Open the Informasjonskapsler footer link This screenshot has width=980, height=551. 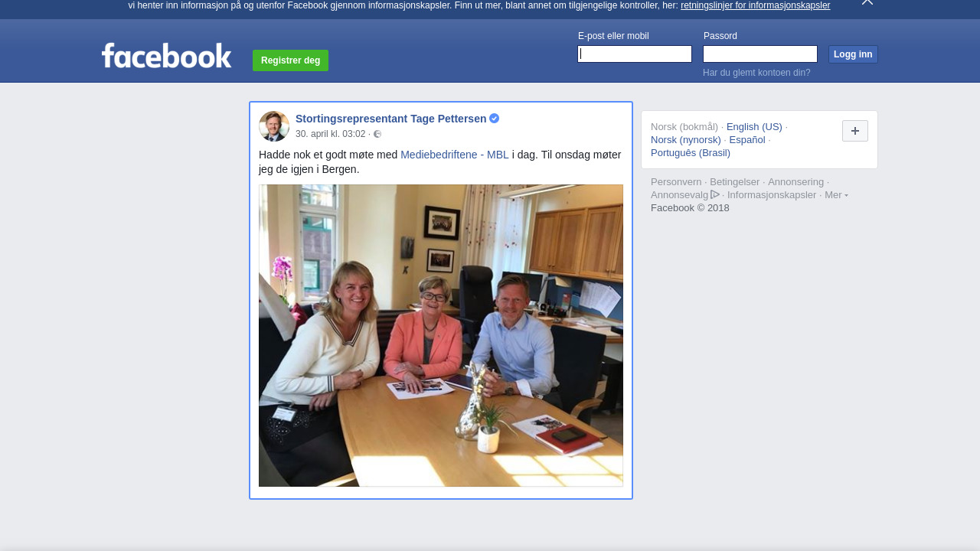pyautogui.click(x=772, y=195)
